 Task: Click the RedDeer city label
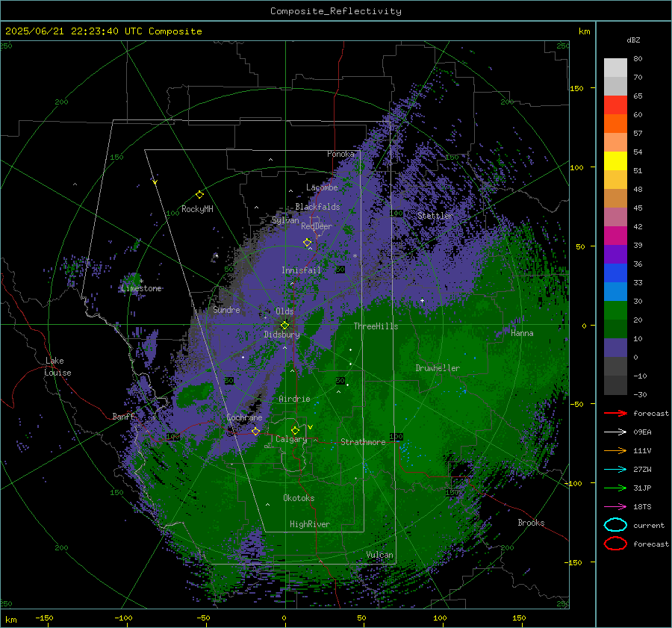tap(317, 226)
